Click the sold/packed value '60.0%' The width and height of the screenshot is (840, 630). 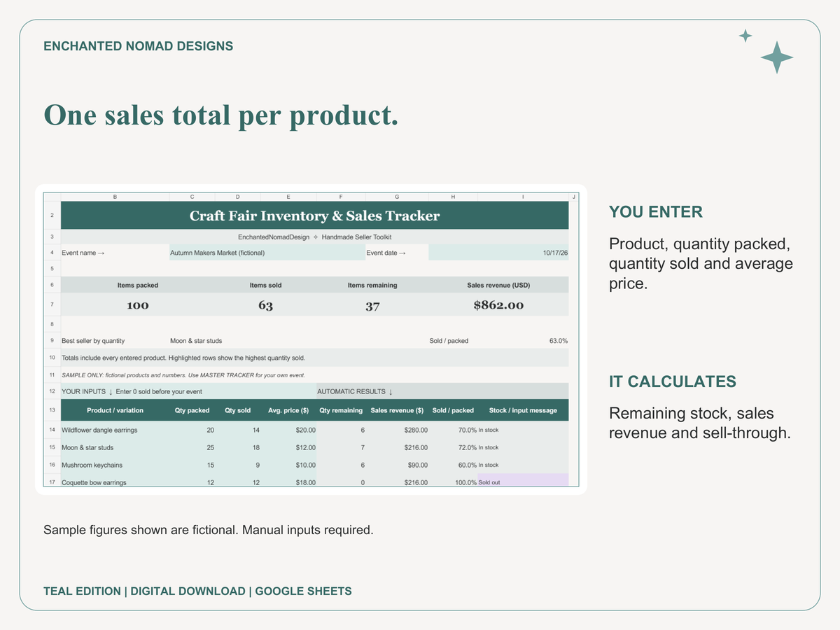pyautogui.click(x=453, y=465)
